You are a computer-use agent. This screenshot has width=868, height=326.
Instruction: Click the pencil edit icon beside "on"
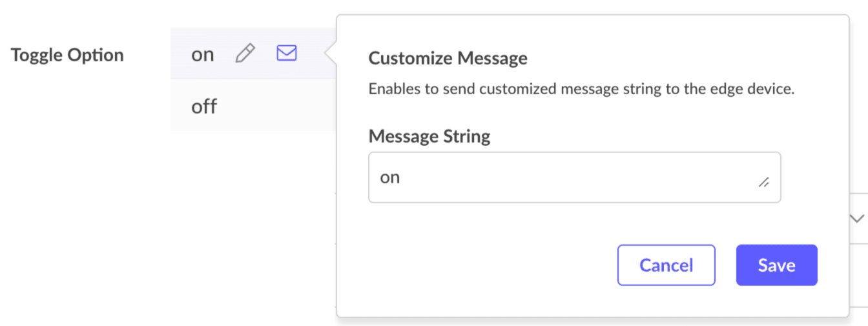[x=245, y=54]
